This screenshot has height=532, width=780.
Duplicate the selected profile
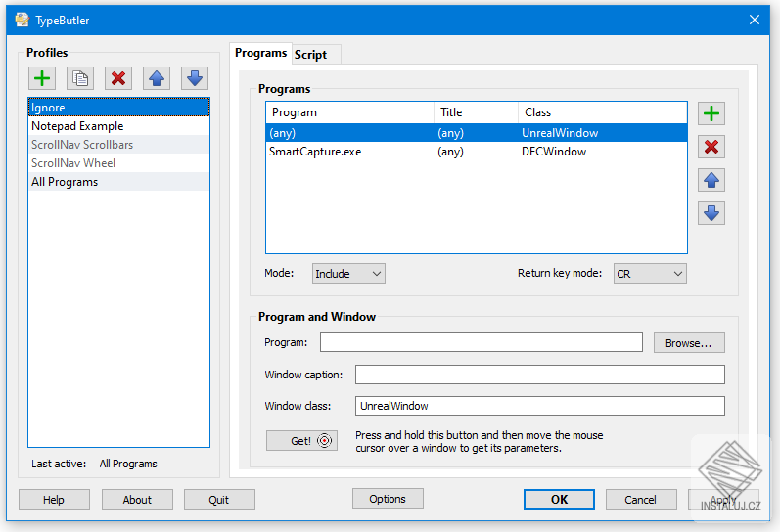click(80, 78)
